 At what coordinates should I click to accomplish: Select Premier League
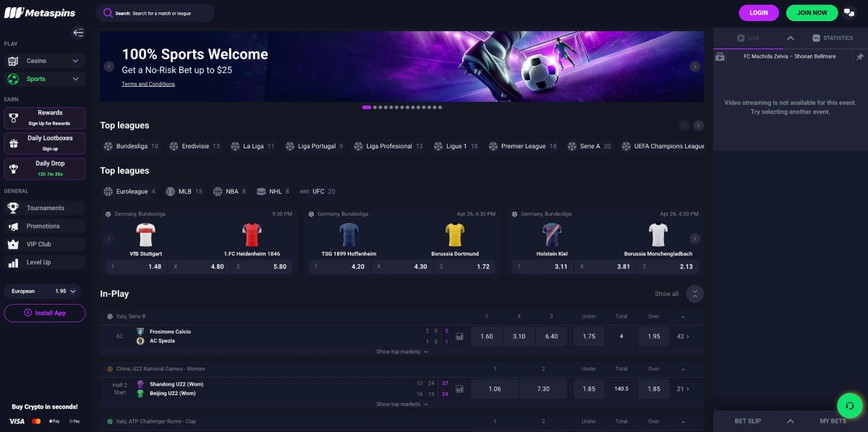tap(522, 146)
